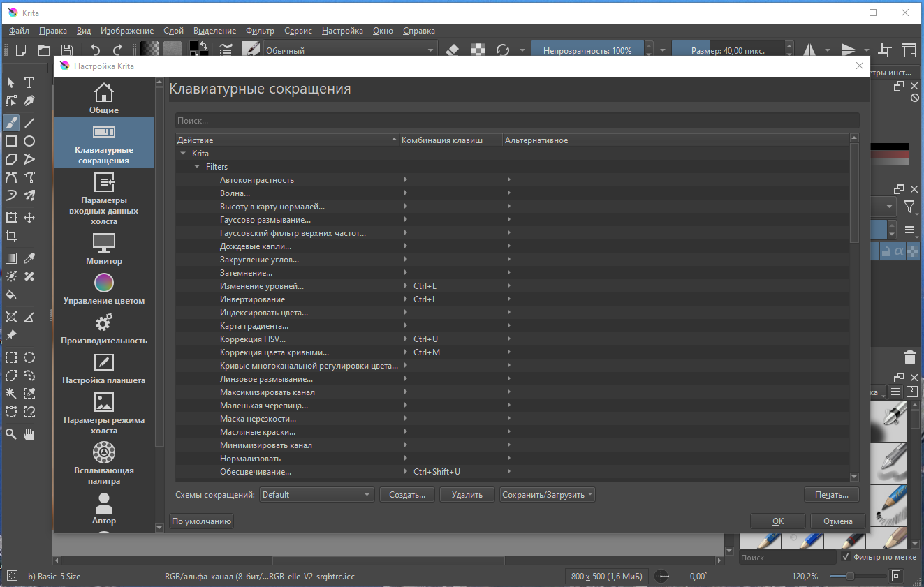Open the Настройка menu
Screen dimensions: 924x587
pos(342,31)
